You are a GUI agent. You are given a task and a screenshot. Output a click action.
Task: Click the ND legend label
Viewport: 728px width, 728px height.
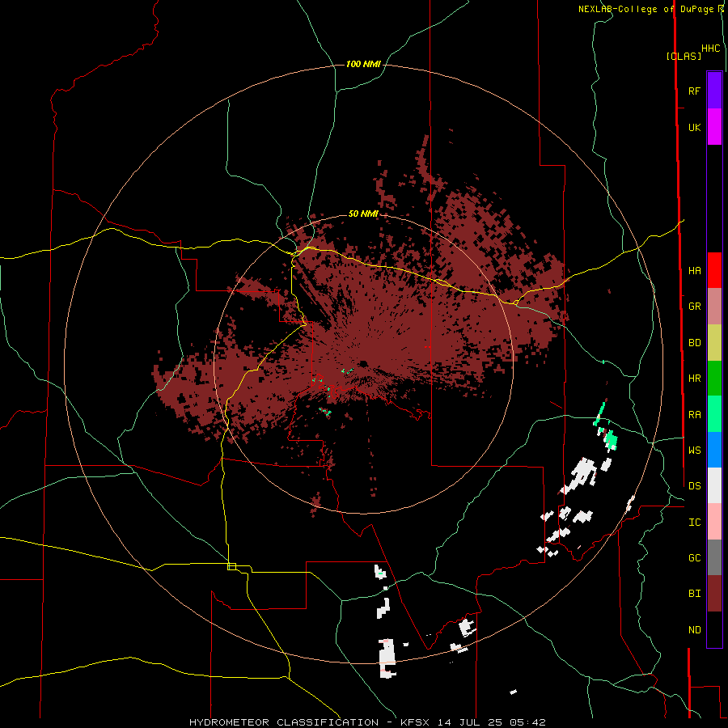point(694,630)
